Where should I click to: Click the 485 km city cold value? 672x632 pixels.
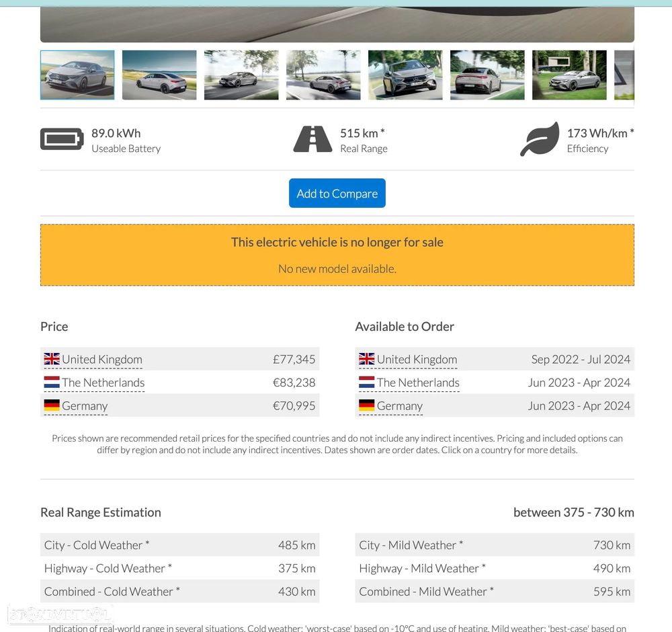296,545
